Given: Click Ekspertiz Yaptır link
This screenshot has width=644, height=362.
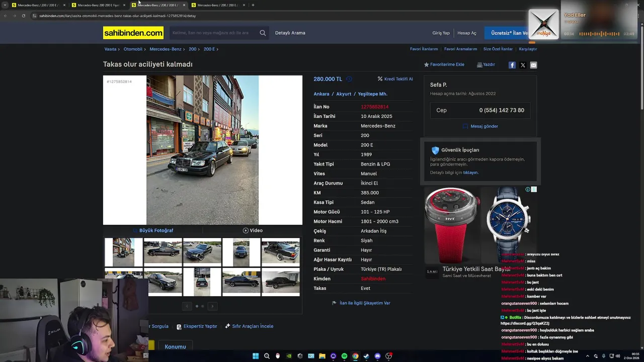Looking at the screenshot, I should pos(197,326).
